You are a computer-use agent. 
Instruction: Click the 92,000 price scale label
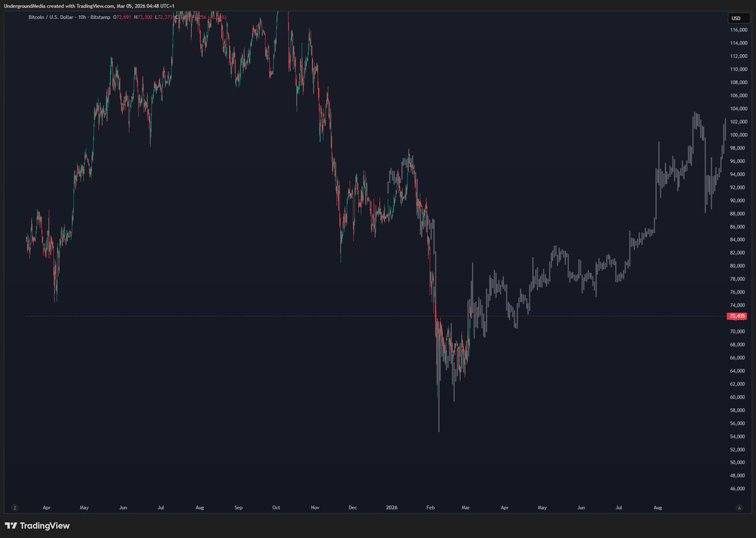tap(738, 187)
